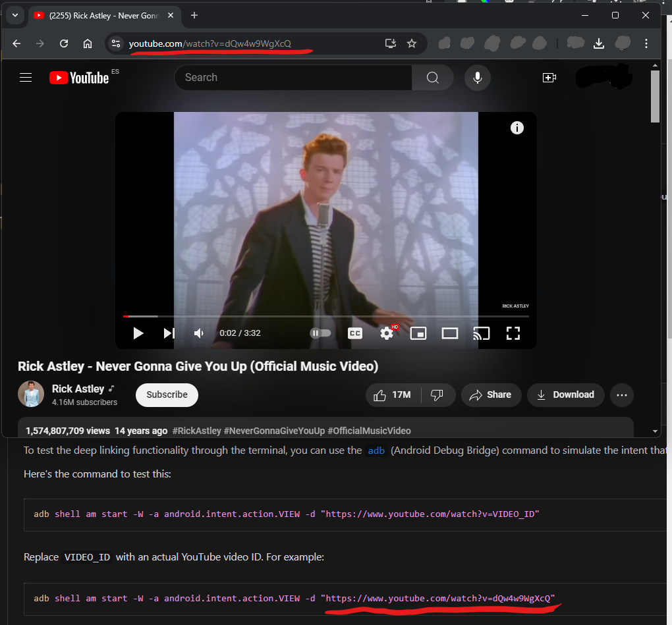Click the Rick Astley tab title

(104, 15)
